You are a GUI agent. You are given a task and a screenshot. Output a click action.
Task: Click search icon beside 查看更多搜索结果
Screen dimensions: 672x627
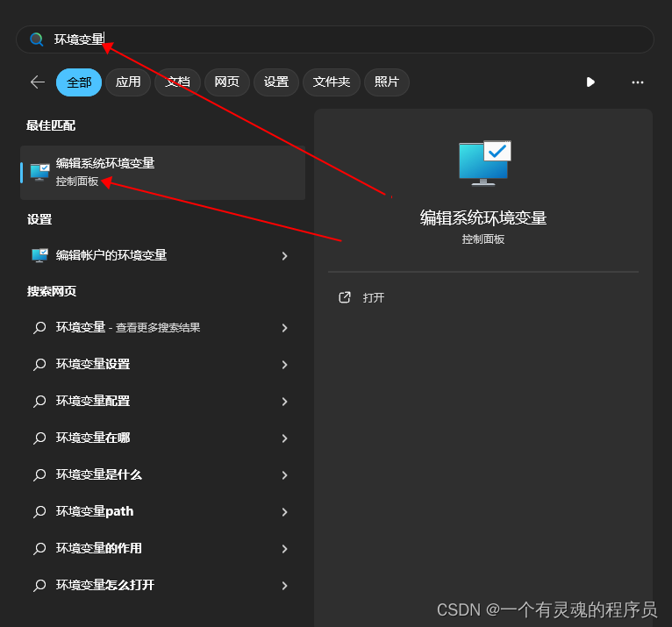[x=39, y=328]
